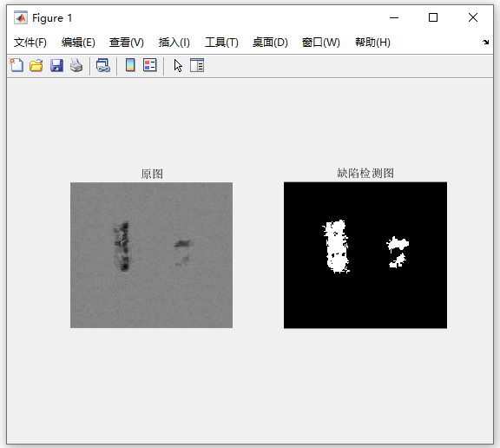Open the 窗口(W) menu
The width and height of the screenshot is (500, 448).
coord(321,43)
